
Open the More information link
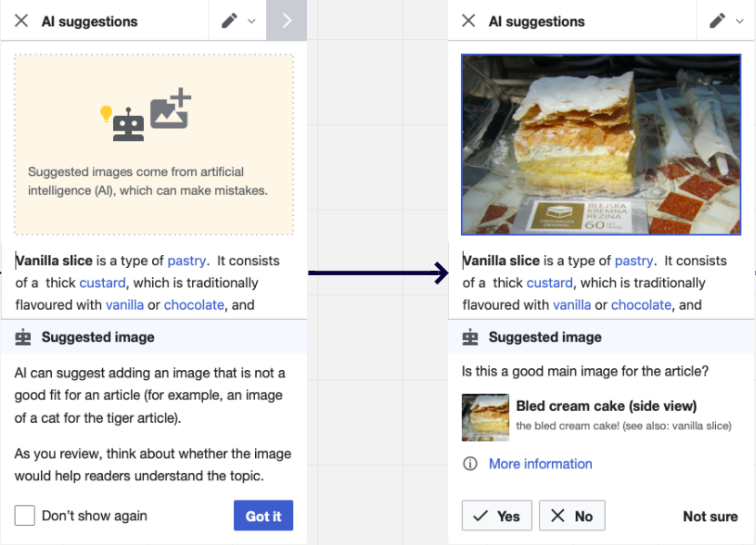540,464
